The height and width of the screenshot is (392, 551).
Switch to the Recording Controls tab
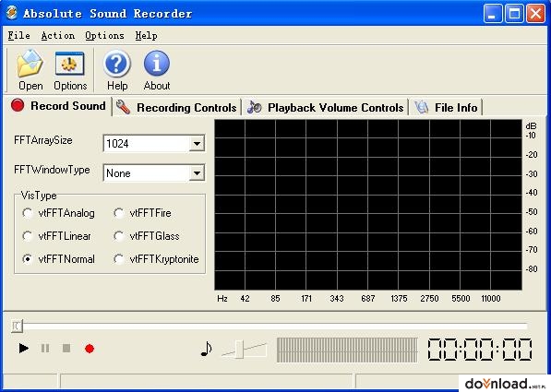tap(176, 108)
